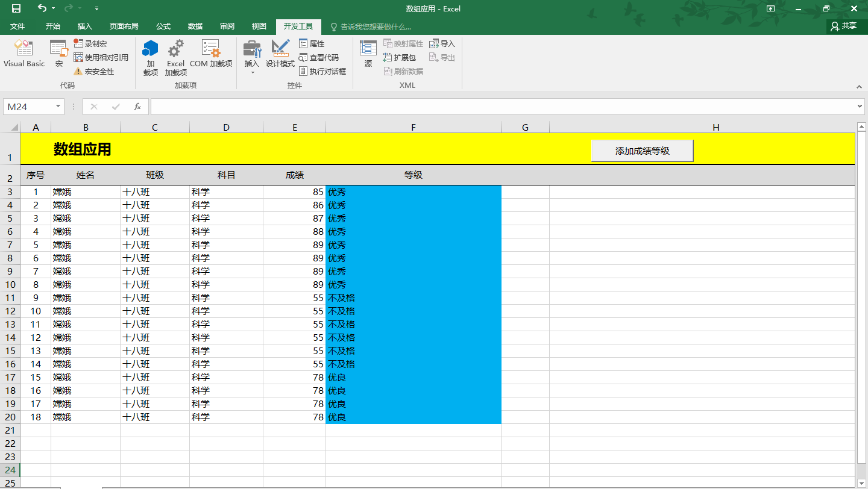868x489 pixels.
Task: Click Expansion Packs (扩展包)
Action: 400,57
